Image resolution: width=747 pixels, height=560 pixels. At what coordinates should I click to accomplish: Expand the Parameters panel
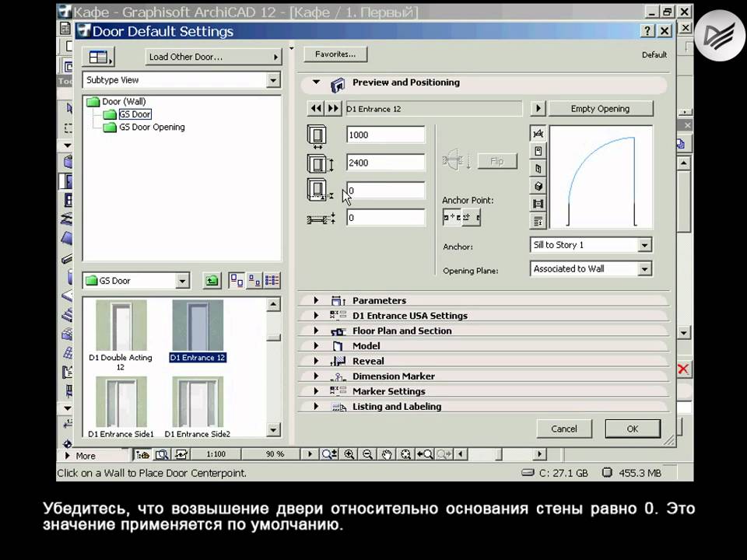pyautogui.click(x=315, y=300)
